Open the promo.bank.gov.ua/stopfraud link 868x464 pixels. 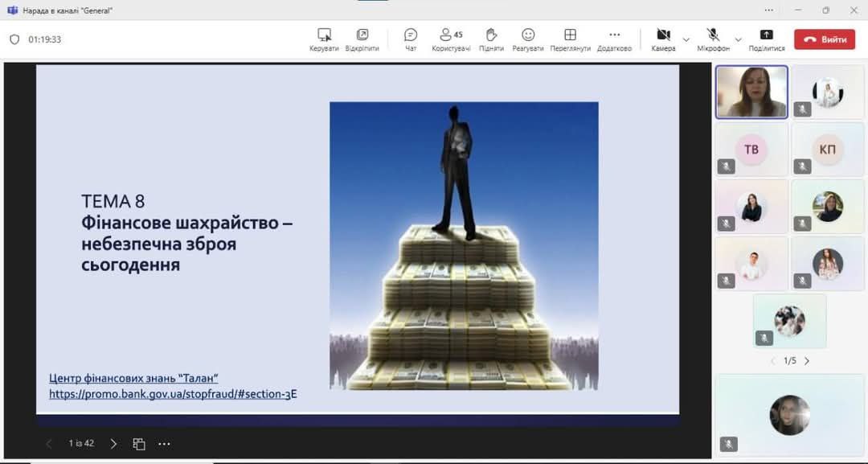point(173,394)
